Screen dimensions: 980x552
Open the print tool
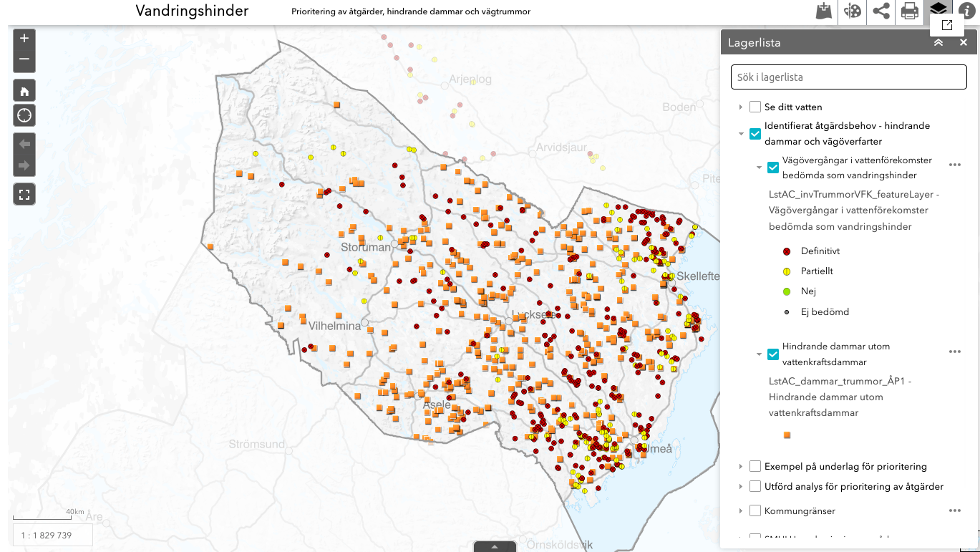[x=909, y=12]
